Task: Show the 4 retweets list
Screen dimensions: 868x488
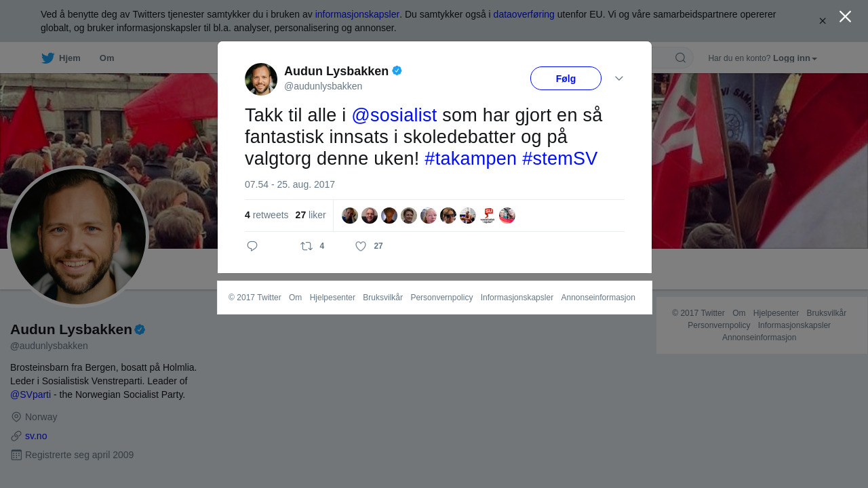Action: pyautogui.click(x=267, y=215)
